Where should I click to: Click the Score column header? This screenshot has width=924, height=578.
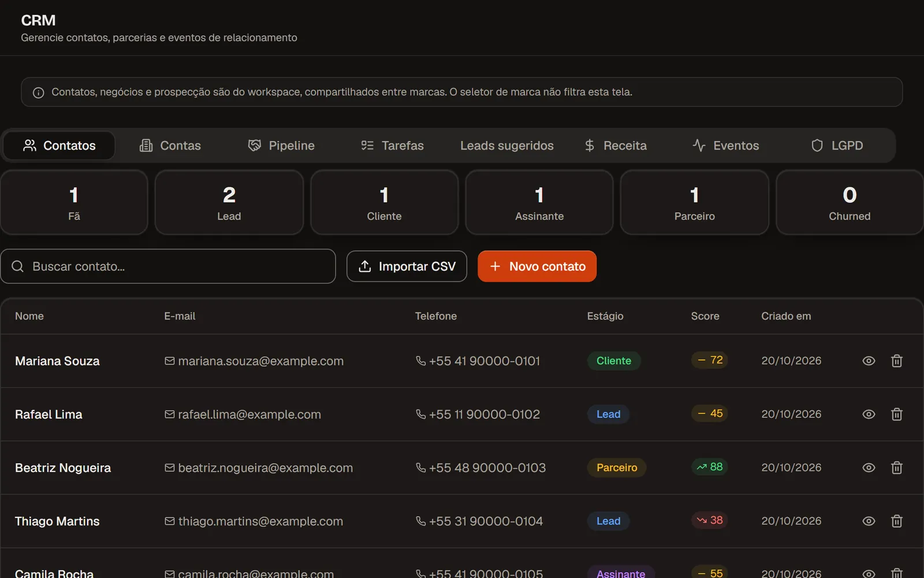[705, 316]
